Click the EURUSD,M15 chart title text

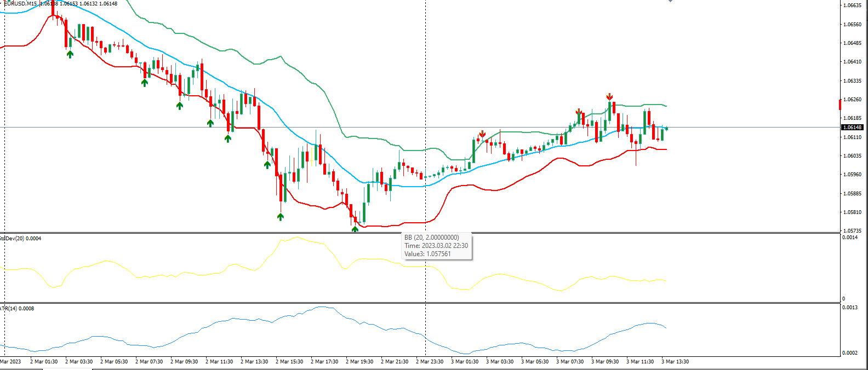[x=21, y=3]
